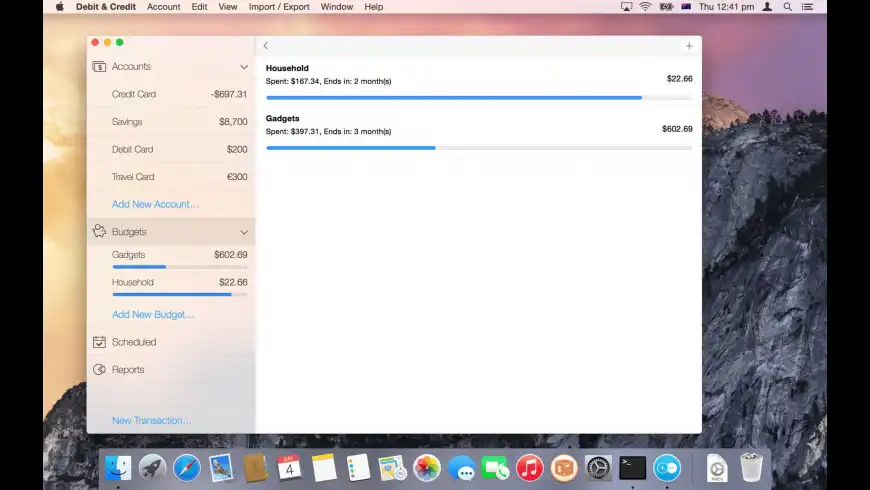Select the Credit Card account
Viewport: 870px width, 490px height.
click(x=171, y=94)
